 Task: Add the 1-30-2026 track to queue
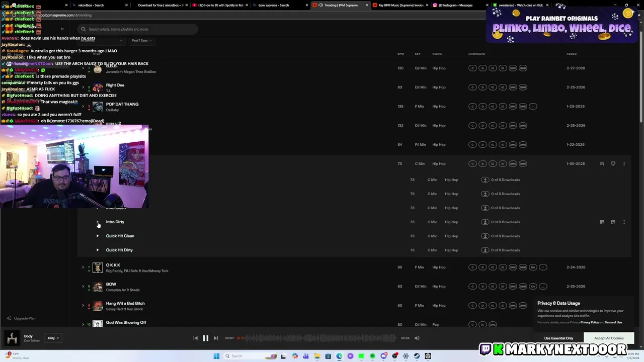pos(602,163)
